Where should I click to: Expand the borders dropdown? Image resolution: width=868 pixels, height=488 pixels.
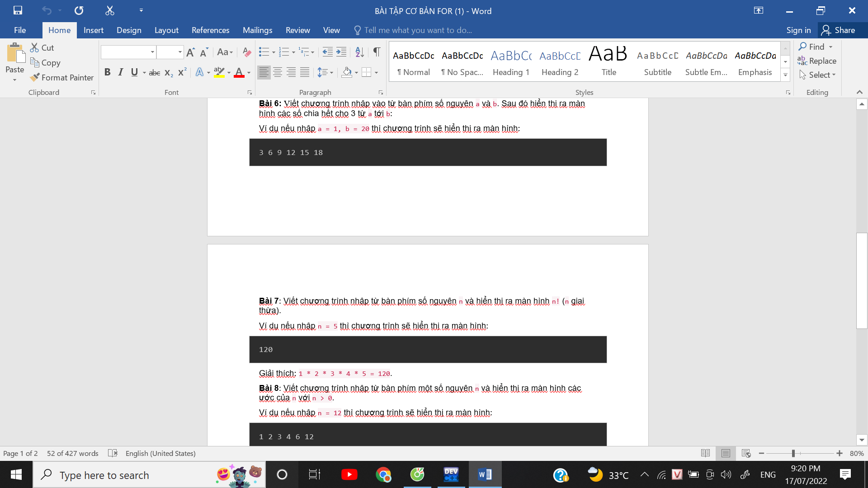point(376,72)
